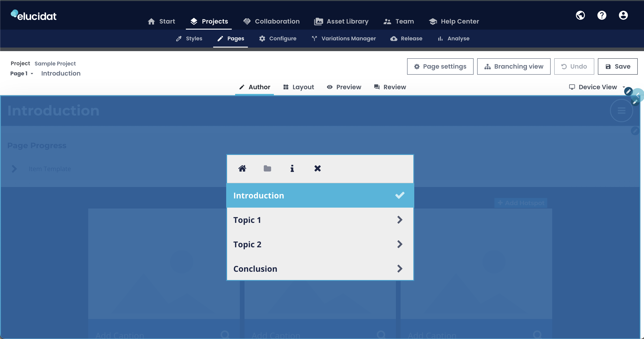
Task: Switch to the Styles tab
Action: [189, 38]
